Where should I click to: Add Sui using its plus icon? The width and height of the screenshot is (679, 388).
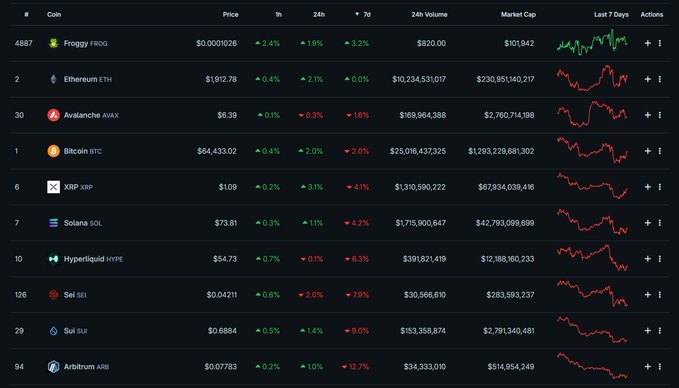pyautogui.click(x=647, y=330)
